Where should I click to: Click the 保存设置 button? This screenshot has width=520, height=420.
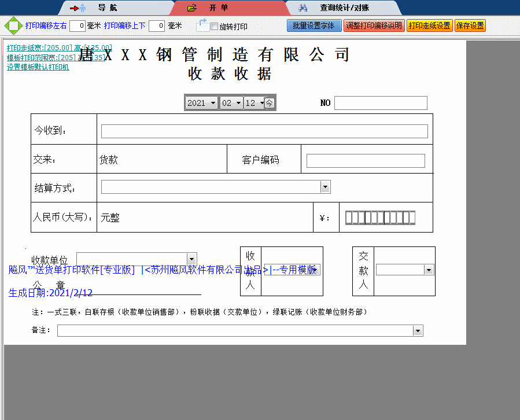(470, 25)
